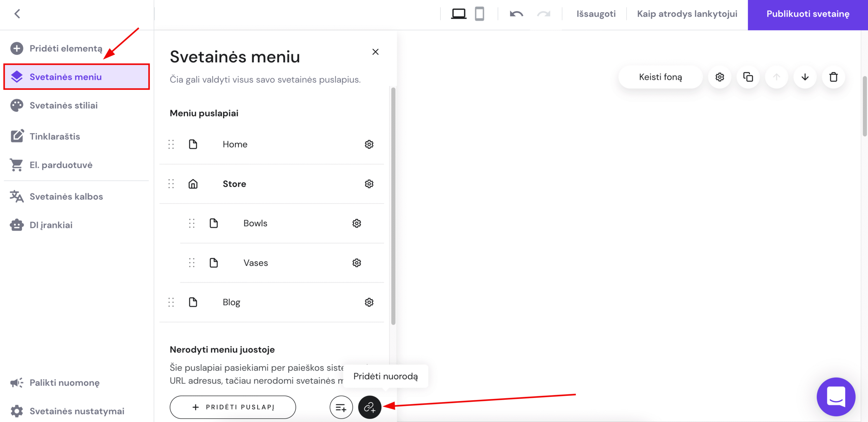Click the add dropdown list icon
The height and width of the screenshot is (422, 868).
click(341, 407)
